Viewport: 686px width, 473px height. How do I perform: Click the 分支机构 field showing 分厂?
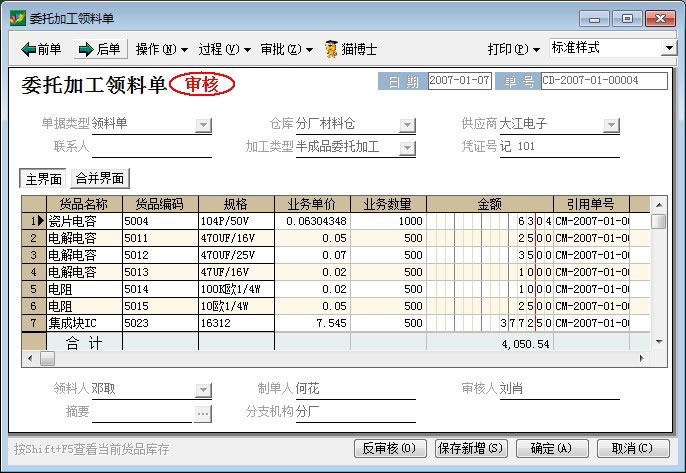(x=356, y=412)
